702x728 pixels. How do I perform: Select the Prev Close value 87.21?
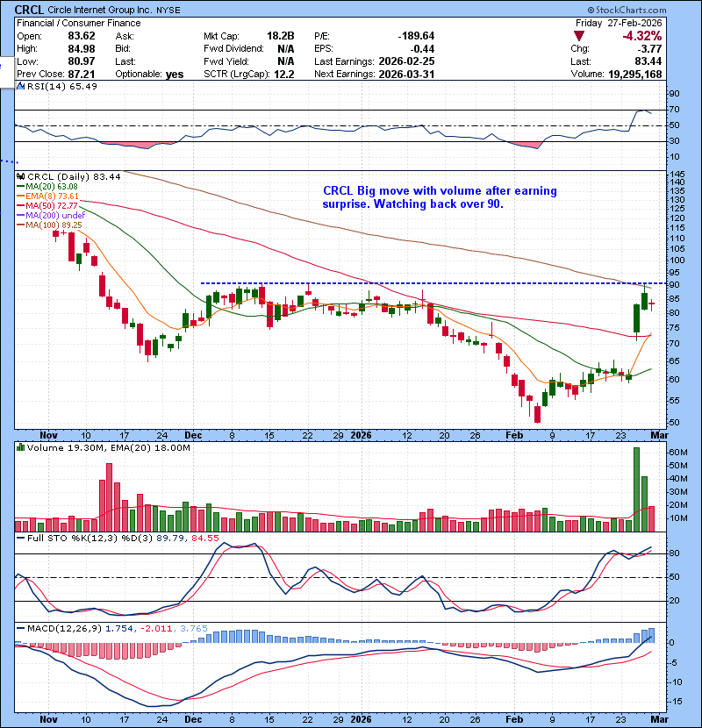tap(82, 75)
